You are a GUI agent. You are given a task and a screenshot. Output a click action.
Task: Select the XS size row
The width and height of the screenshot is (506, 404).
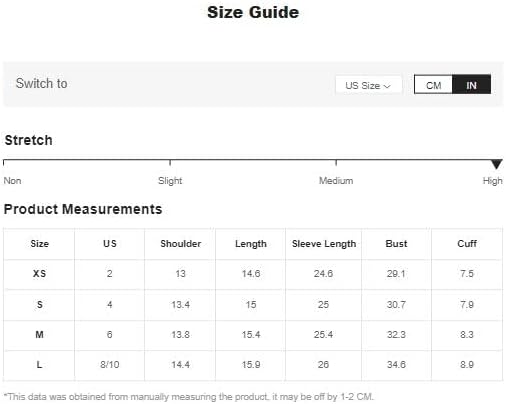[x=253, y=274]
